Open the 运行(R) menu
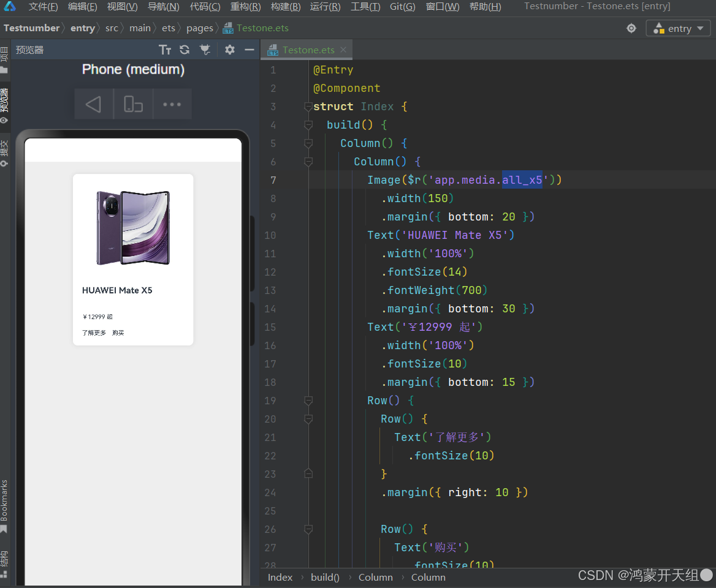 pos(325,7)
